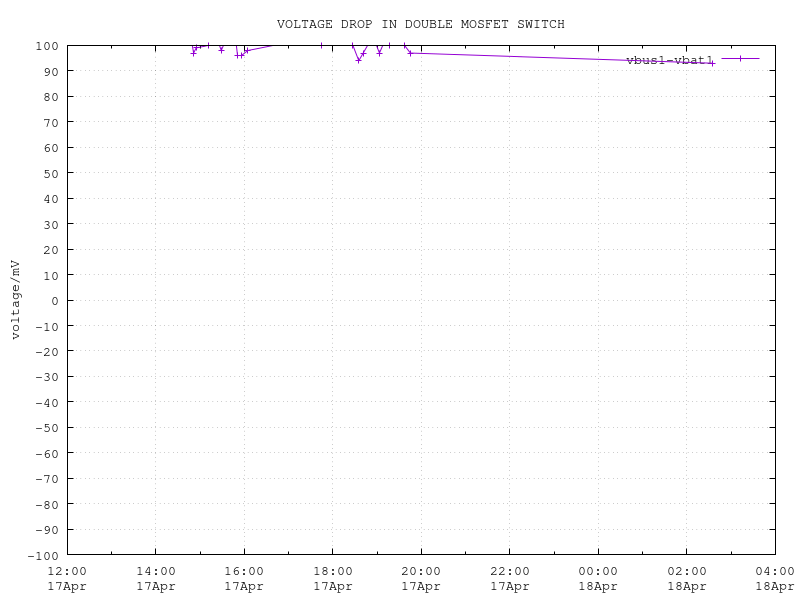Click the positive '60' y-axis tick label
Viewport: 800px width, 600px height.
click(51, 148)
